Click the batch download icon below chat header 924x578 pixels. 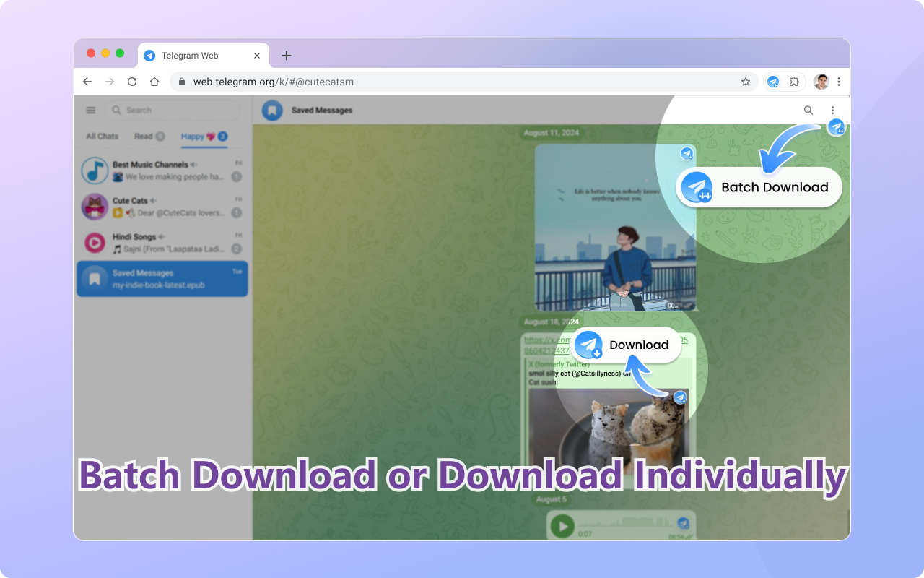pos(836,128)
